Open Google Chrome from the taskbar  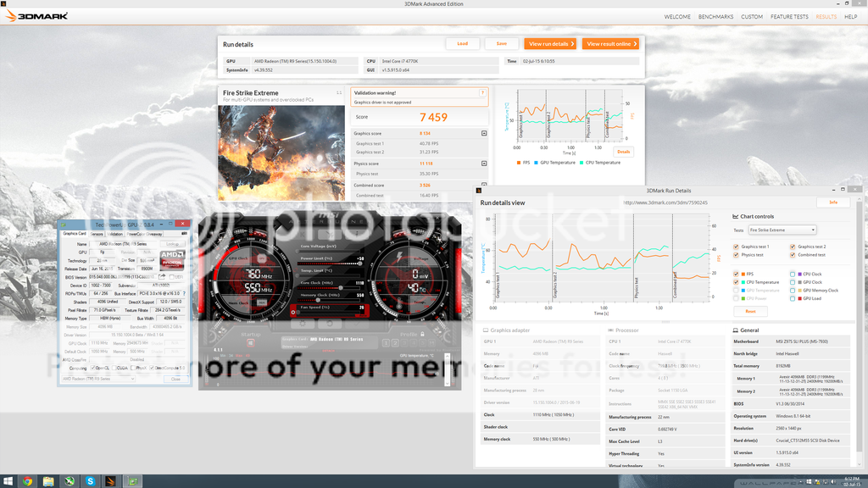point(27,480)
